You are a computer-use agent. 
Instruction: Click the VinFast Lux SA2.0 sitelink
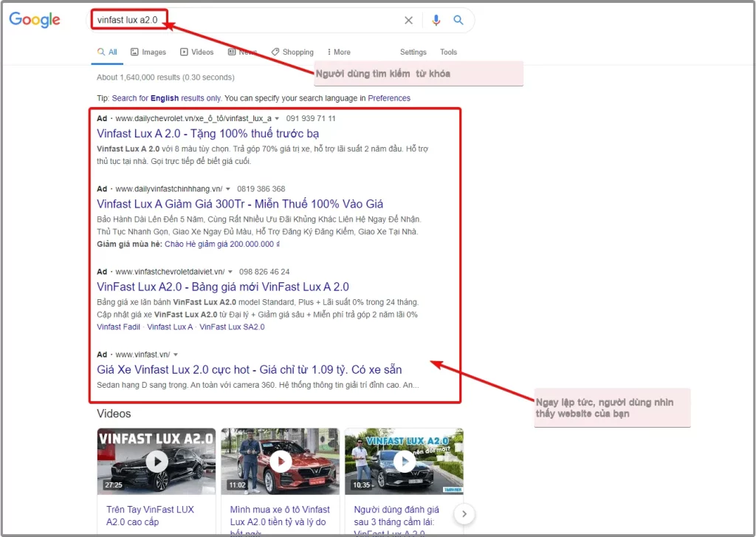tap(232, 327)
